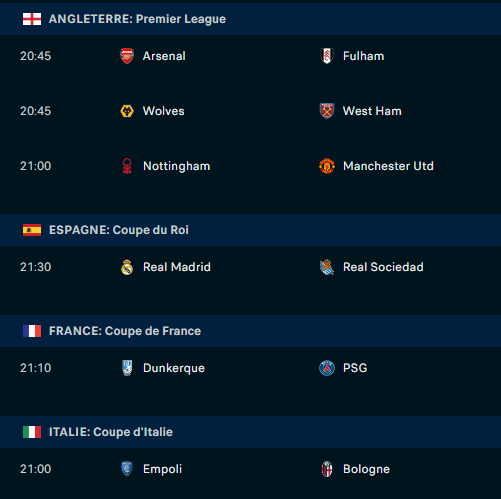This screenshot has width=501, height=499.
Task: Select the Real Madrid crest
Action: pyautogui.click(x=127, y=267)
